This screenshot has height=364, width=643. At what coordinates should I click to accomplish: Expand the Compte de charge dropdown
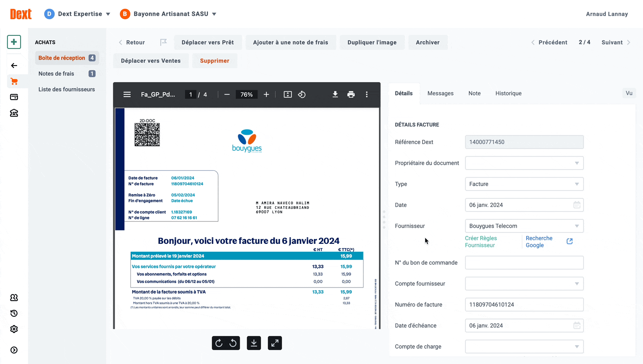[x=524, y=347]
